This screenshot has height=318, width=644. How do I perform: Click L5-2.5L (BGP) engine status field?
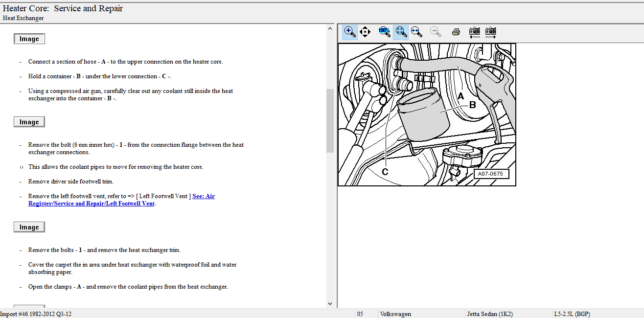click(572, 314)
